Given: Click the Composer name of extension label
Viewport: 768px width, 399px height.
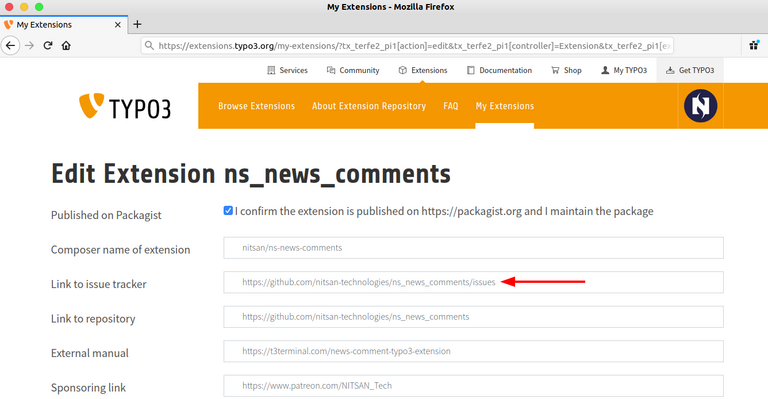Looking at the screenshot, I should click(x=120, y=250).
